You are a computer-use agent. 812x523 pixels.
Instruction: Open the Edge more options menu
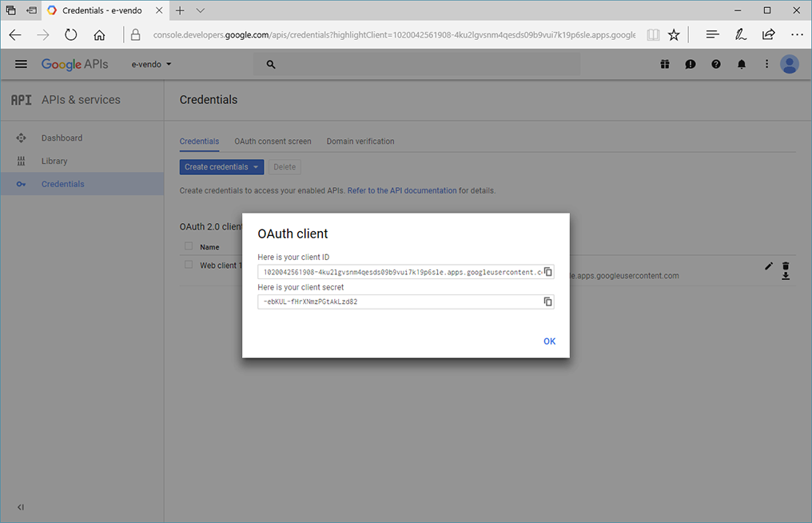coord(797,34)
